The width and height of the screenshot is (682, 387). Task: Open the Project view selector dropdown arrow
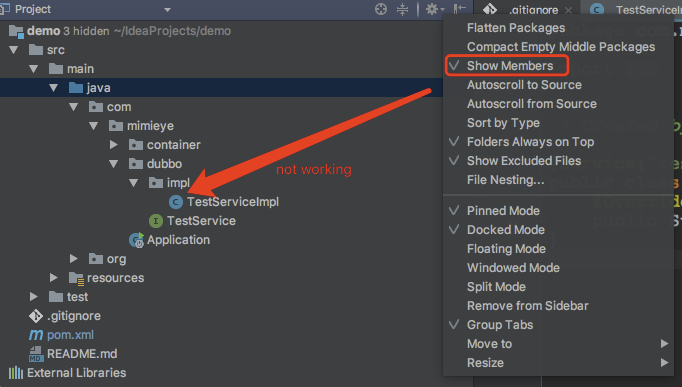(x=167, y=10)
